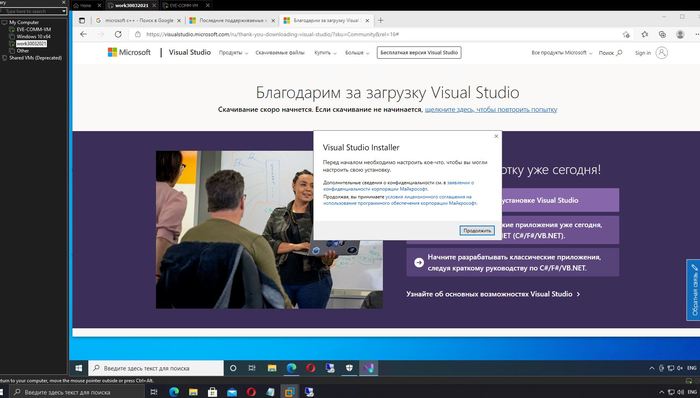Open the Collections icon in Edge toolbar
The width and height of the screenshot is (700, 398).
(x=662, y=34)
